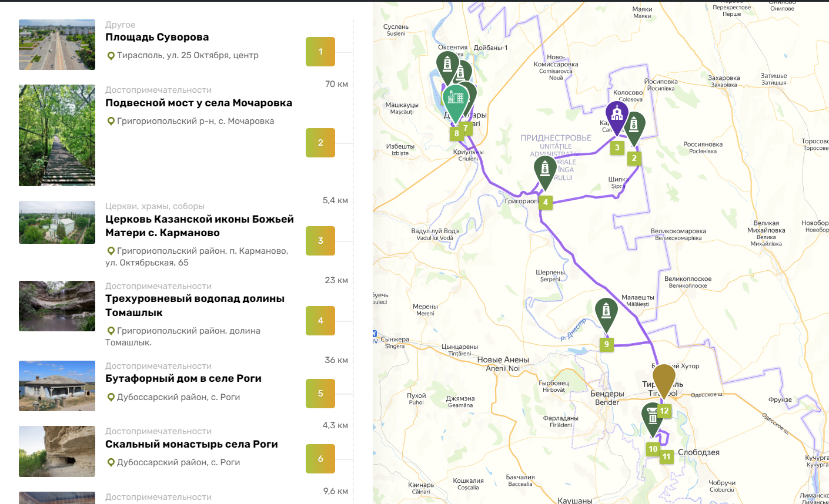Click the Церкви, храмы, соборы category label
This screenshot has width=829, height=504.
click(155, 206)
